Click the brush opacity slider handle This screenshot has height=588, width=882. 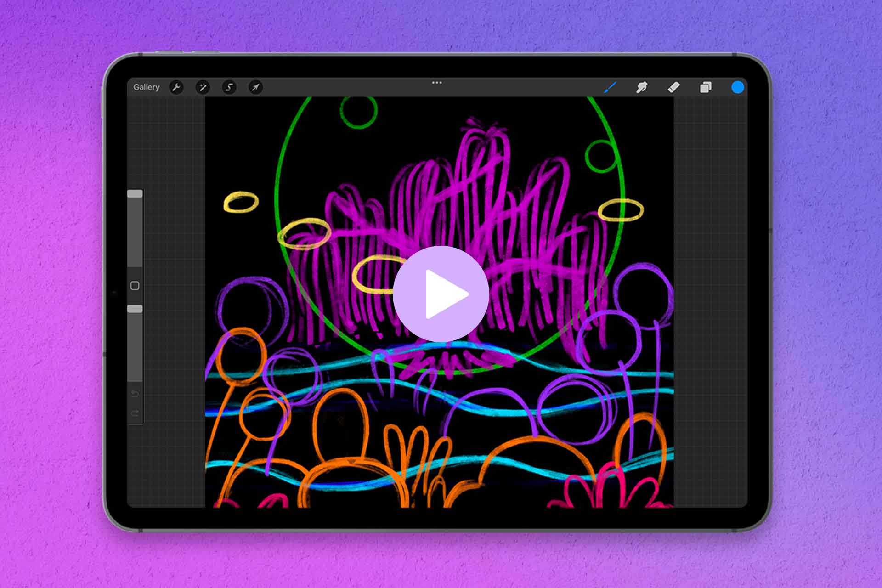click(x=135, y=309)
